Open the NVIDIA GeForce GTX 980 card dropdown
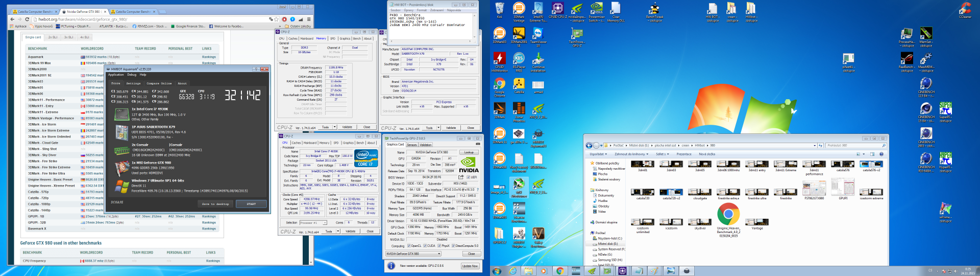The width and height of the screenshot is (980, 276). pyautogui.click(x=413, y=254)
